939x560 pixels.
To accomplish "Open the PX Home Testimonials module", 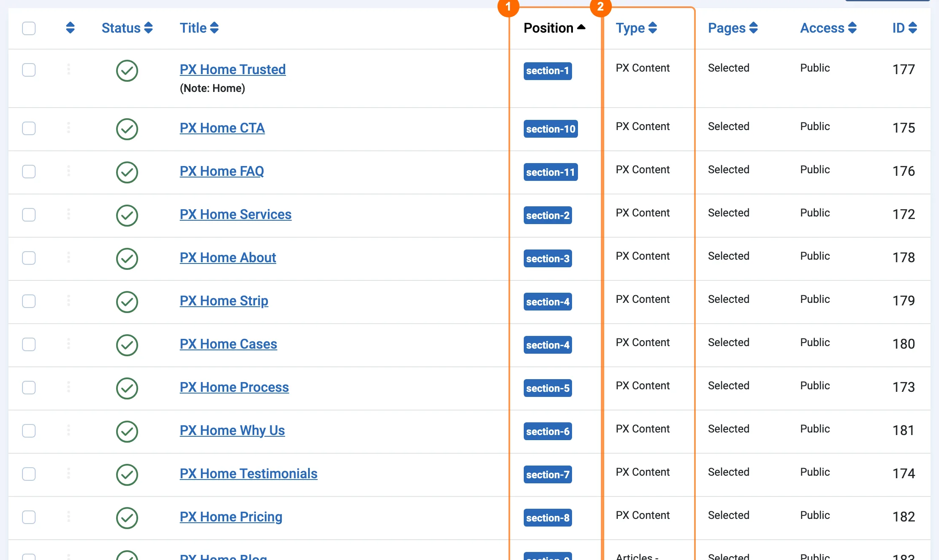I will coord(248,474).
